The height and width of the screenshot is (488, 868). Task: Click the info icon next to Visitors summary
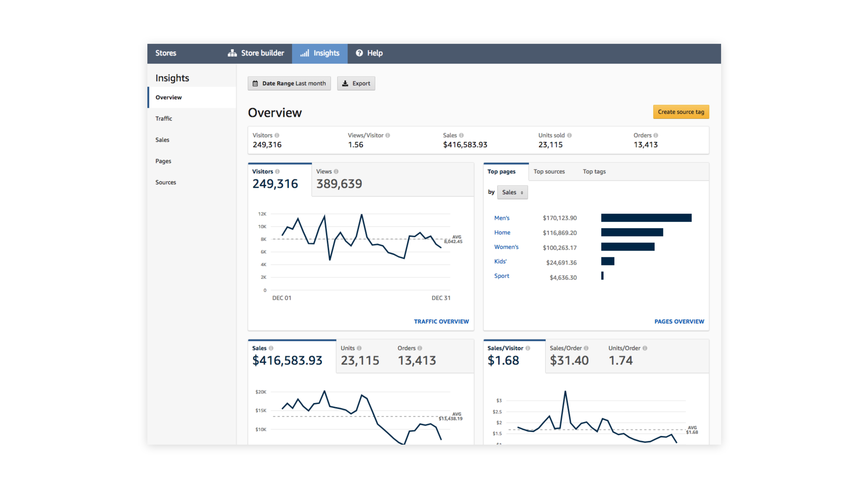click(x=277, y=135)
